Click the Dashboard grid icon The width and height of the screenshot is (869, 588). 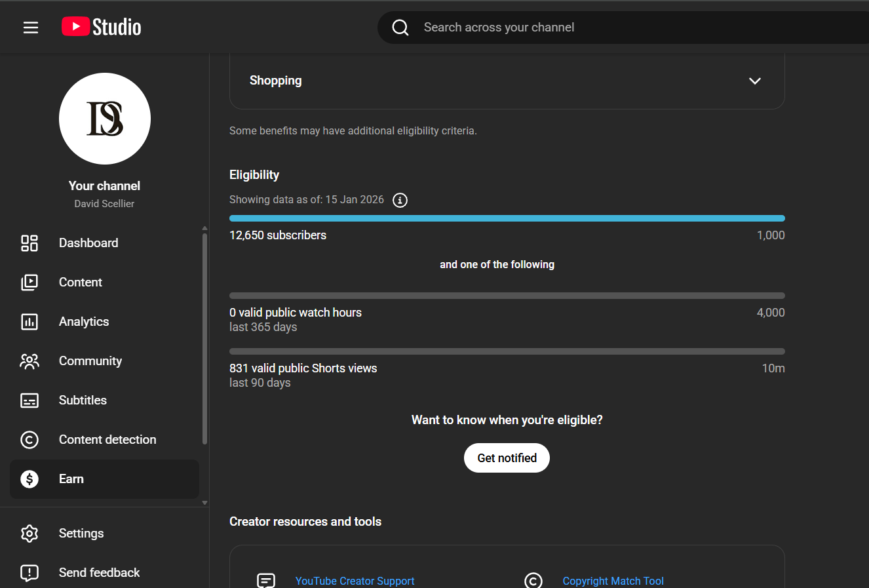pos(29,243)
